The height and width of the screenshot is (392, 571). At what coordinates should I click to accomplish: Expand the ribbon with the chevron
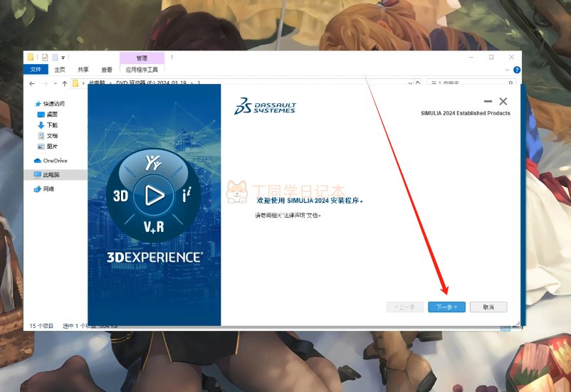pyautogui.click(x=508, y=70)
